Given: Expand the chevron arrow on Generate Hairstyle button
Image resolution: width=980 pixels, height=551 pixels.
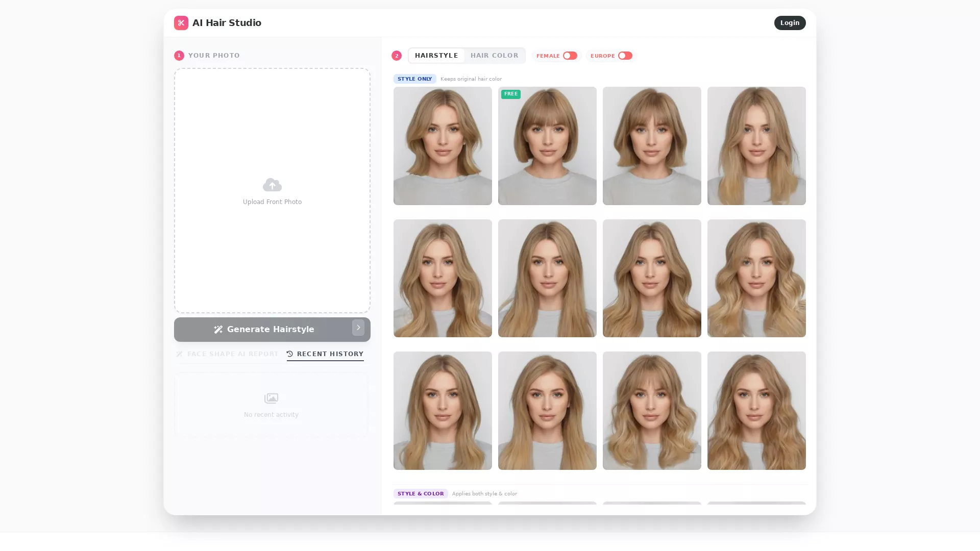Looking at the screenshot, I should point(358,328).
